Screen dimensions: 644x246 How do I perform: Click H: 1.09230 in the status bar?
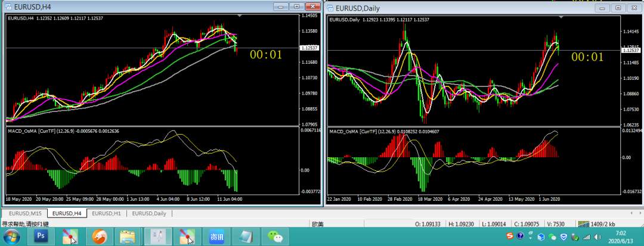461,225
